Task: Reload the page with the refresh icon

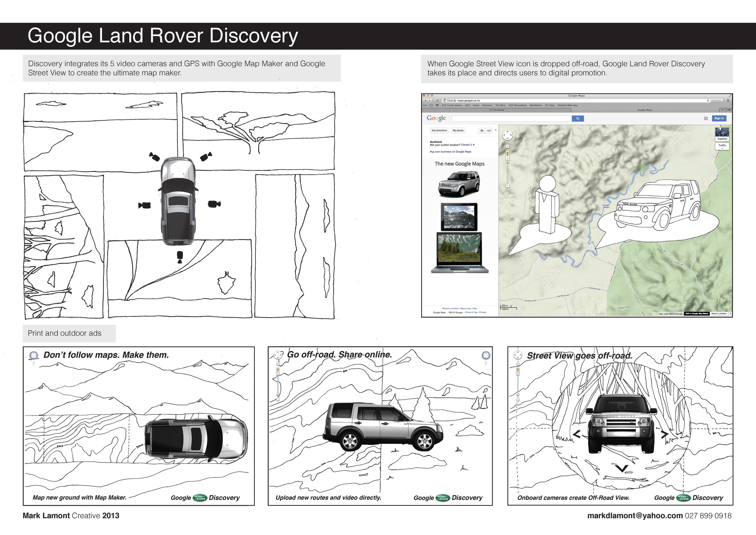Action: (708, 100)
